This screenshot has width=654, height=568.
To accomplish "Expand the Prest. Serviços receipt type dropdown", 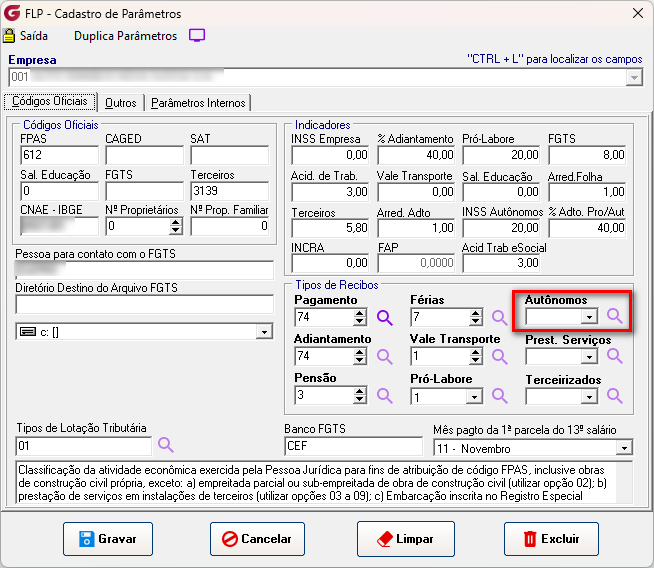I will tap(589, 357).
